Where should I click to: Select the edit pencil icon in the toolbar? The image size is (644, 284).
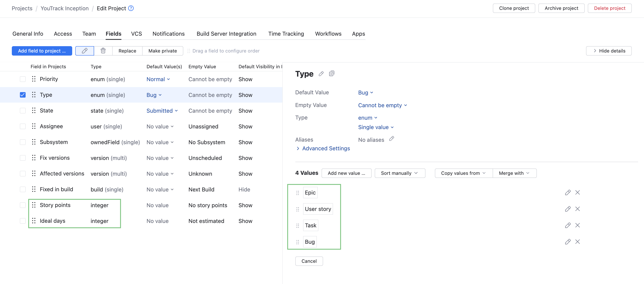coord(84,51)
